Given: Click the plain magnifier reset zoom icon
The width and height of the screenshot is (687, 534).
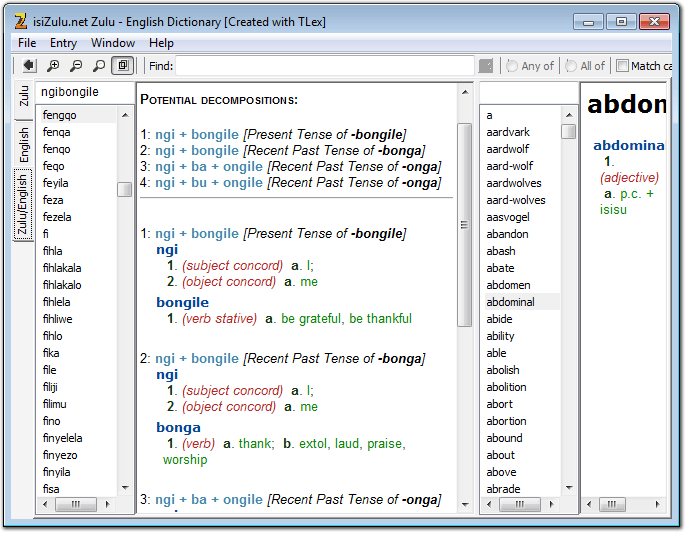Looking at the screenshot, I should coord(99,66).
